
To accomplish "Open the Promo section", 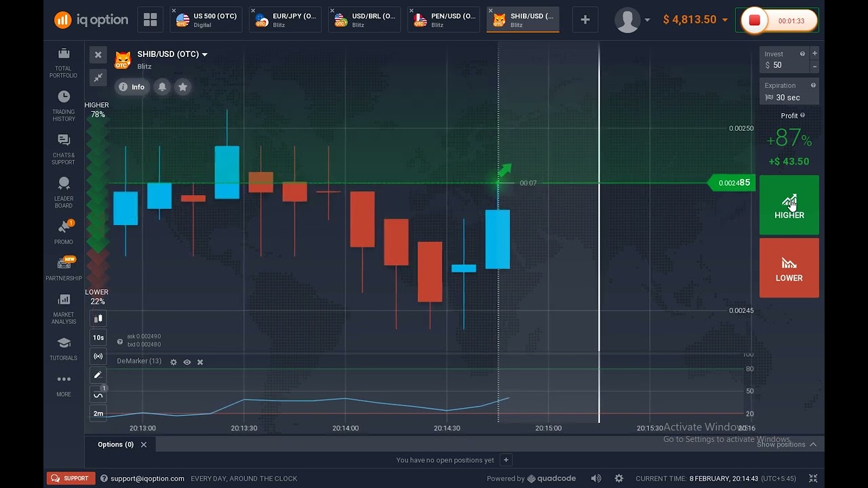I will click(64, 232).
